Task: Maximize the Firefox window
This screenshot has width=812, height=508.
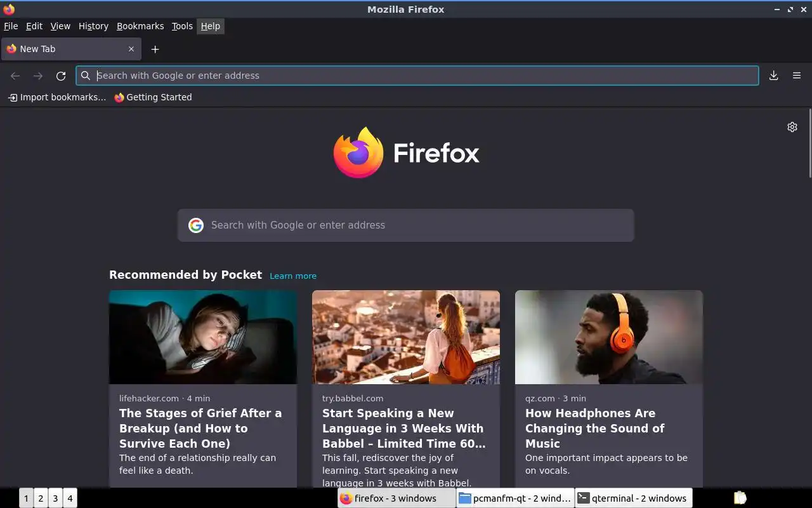Action: pyautogui.click(x=790, y=10)
